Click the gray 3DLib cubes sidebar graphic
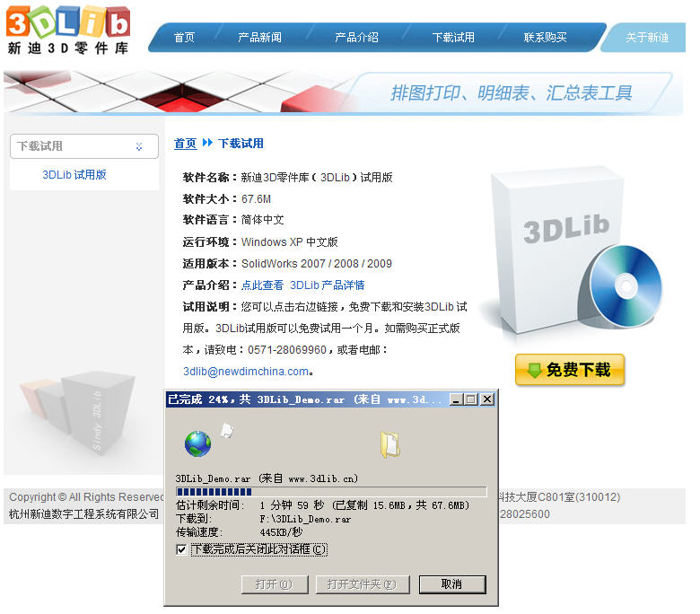Viewport: 700px width, 614px height. pos(77,413)
